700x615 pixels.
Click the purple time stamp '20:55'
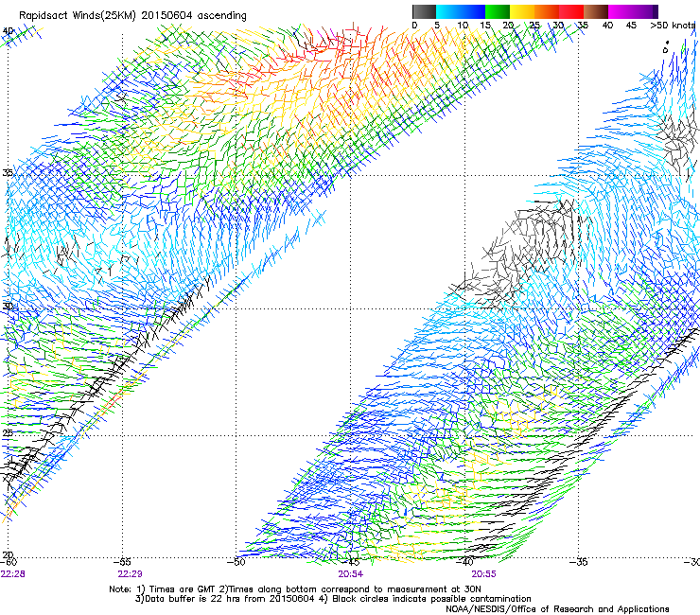coord(483,574)
